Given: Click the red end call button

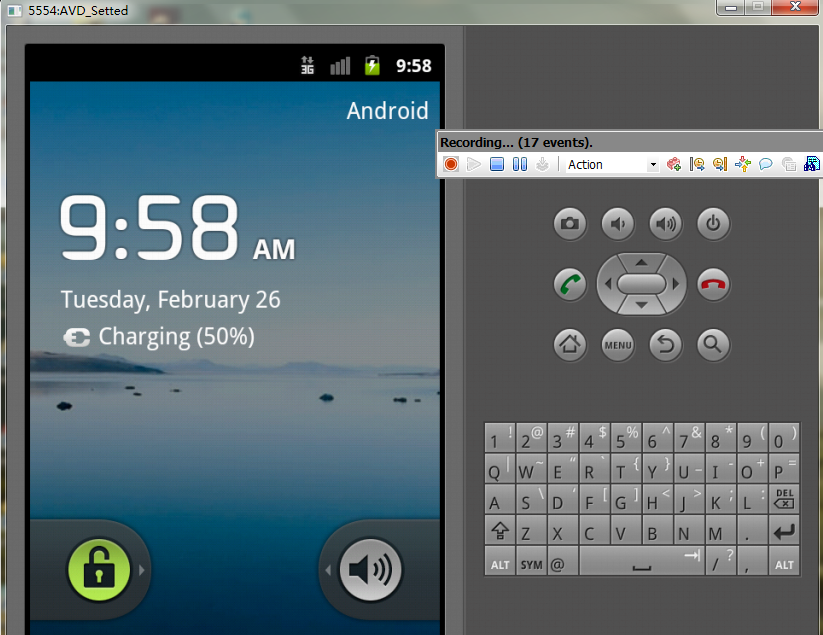Looking at the screenshot, I should tap(713, 285).
